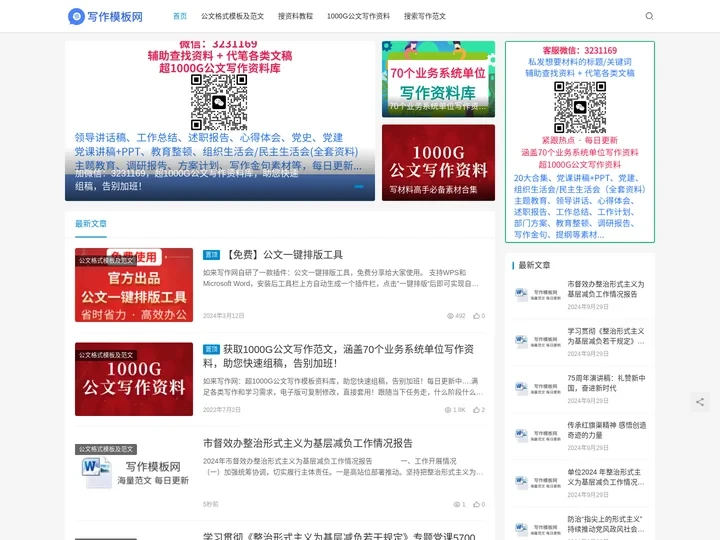
Task: Open the search magnifier icon in header
Action: 649,16
